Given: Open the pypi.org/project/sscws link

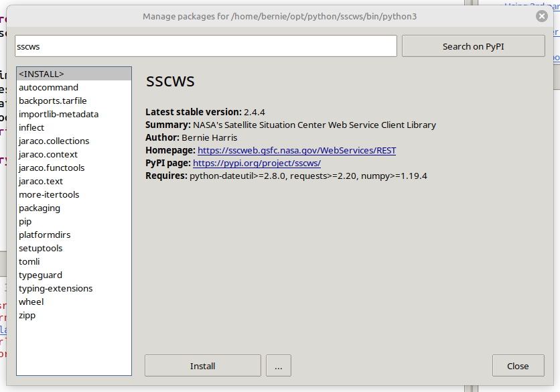Looking at the screenshot, I should tap(257, 164).
